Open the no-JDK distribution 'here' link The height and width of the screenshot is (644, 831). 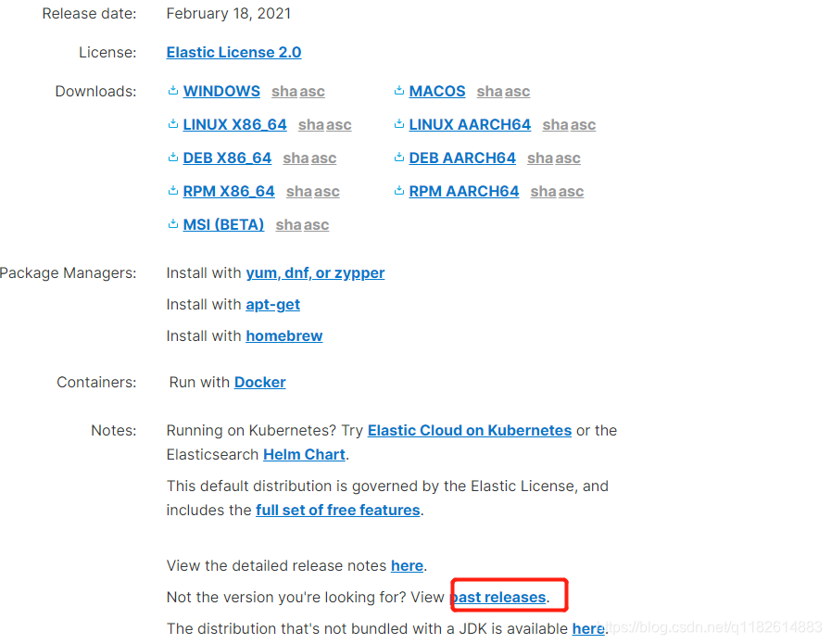point(588,628)
